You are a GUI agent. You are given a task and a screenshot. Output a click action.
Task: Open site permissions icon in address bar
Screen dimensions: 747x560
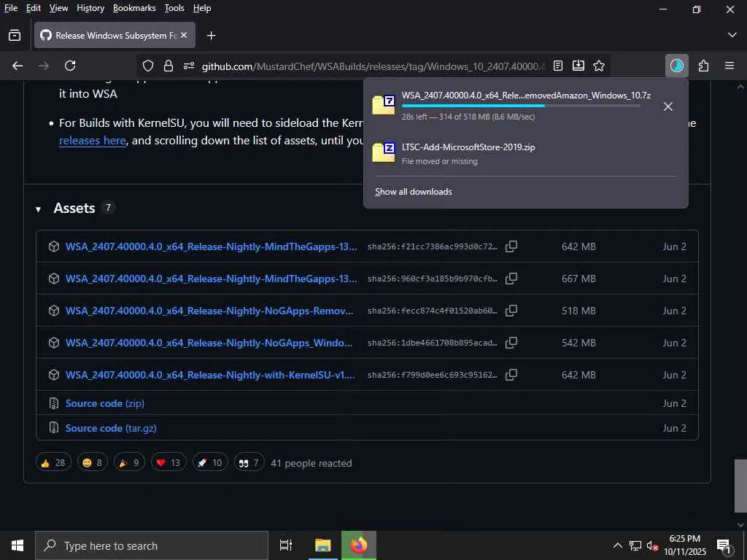click(189, 66)
